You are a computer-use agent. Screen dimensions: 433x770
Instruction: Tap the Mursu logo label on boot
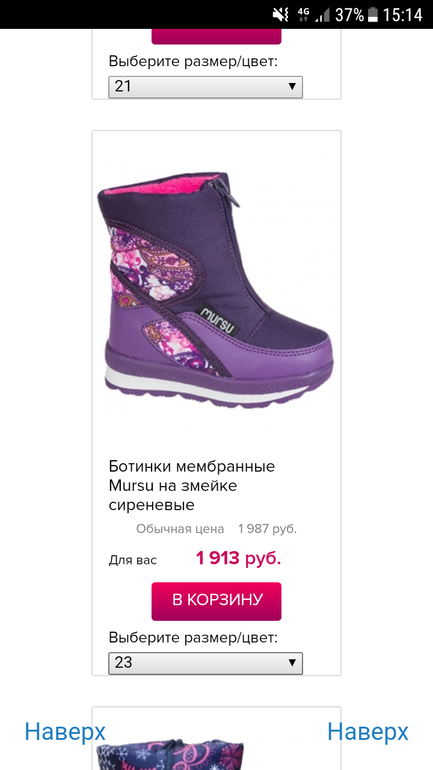click(x=219, y=319)
